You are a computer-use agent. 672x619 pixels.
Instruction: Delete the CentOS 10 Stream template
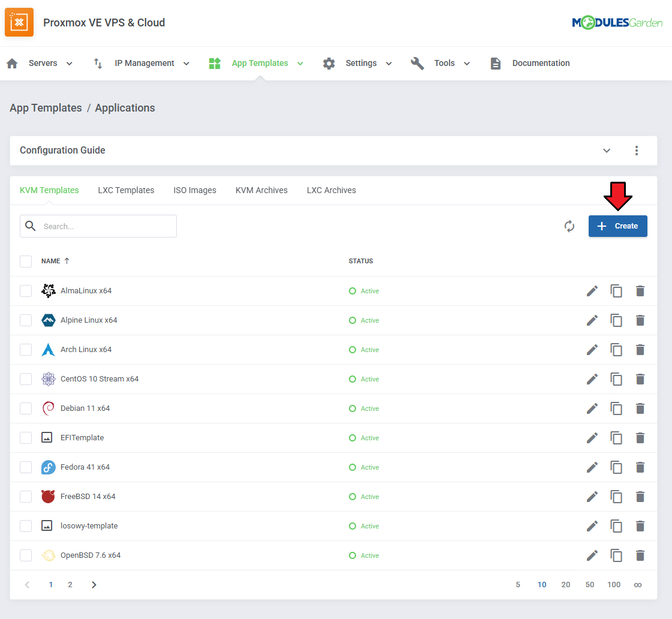point(640,379)
